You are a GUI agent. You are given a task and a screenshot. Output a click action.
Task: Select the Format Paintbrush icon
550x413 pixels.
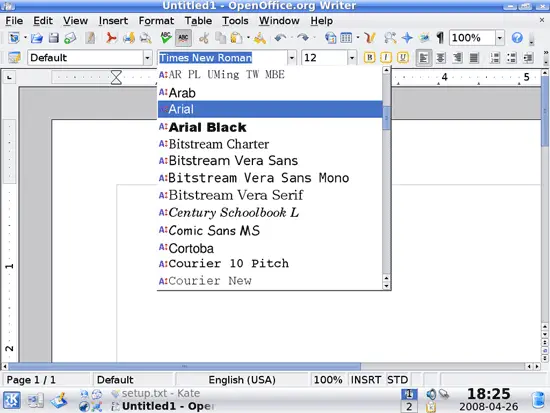260,38
